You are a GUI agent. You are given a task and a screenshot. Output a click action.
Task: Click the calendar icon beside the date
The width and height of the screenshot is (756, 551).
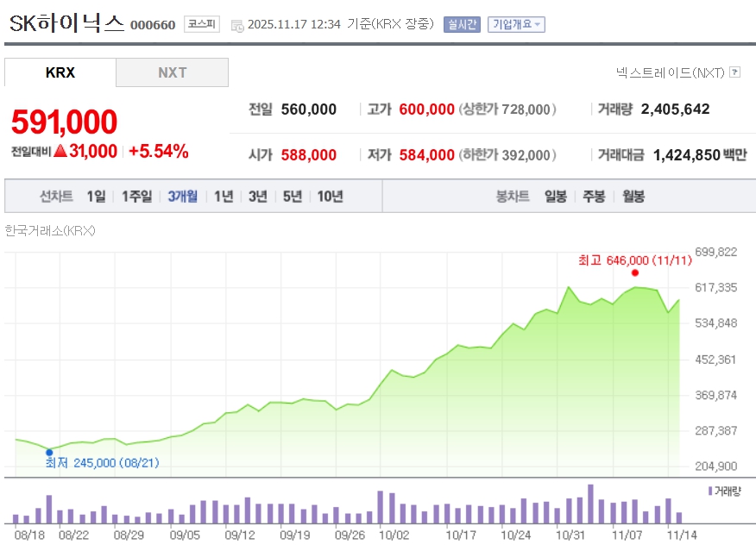[237, 25]
